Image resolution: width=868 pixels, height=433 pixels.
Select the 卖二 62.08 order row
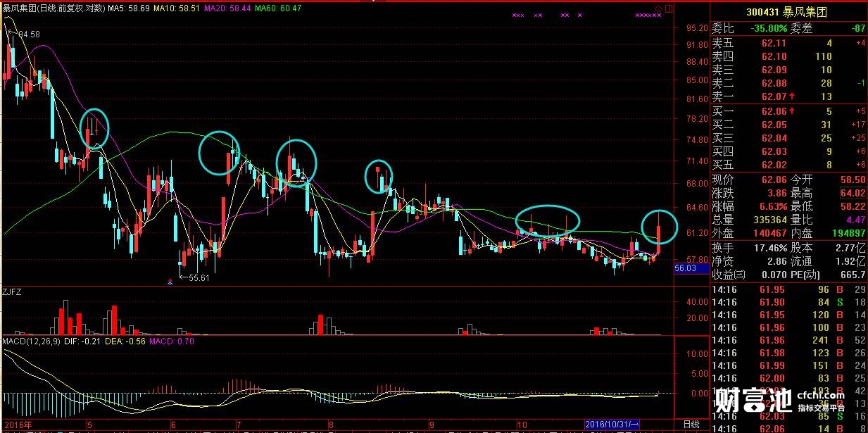pyautogui.click(x=789, y=84)
